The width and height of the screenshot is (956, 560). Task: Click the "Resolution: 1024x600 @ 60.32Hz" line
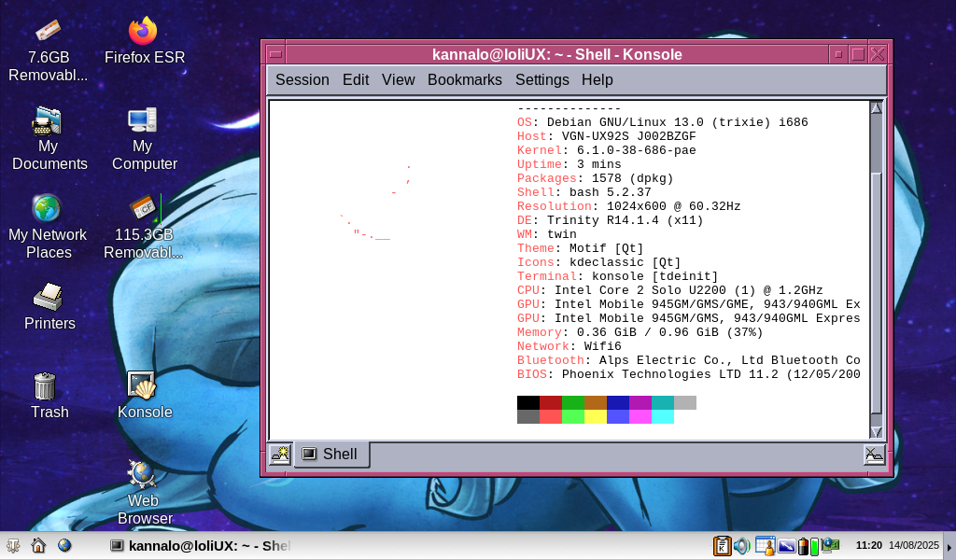coord(628,206)
